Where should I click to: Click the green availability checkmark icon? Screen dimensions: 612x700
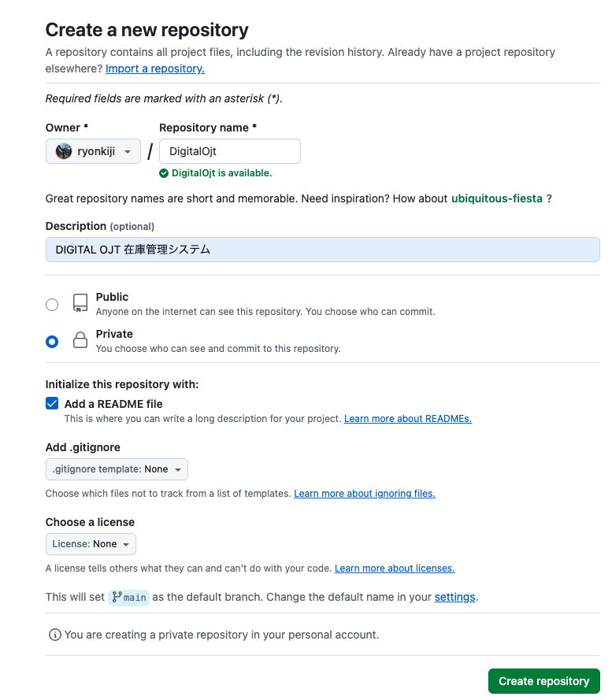click(x=164, y=173)
